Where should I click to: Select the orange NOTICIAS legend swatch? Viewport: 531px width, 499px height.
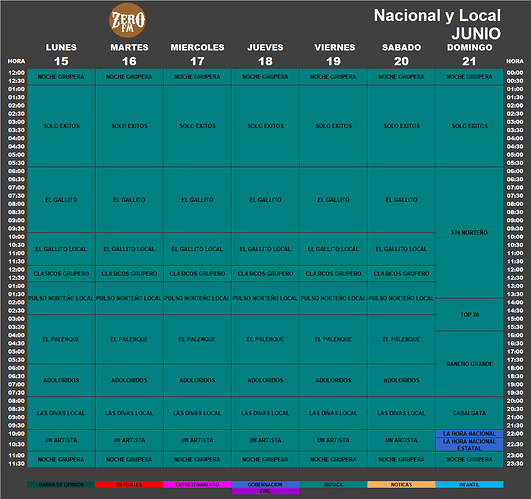tap(401, 484)
